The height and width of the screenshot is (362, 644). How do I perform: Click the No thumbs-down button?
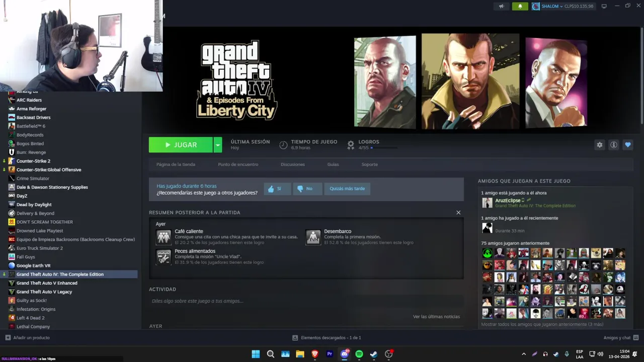point(307,189)
